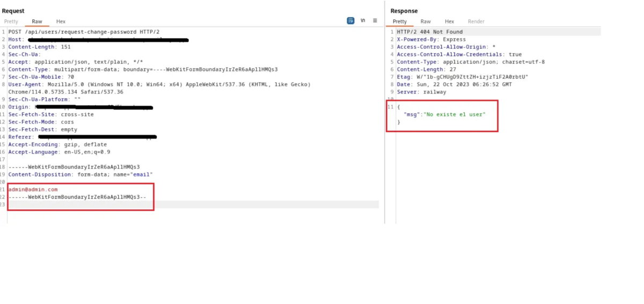Viewport: 644px width, 304px height.
Task: Click the HTTP/2 404 Not Found status line
Action: [x=430, y=32]
